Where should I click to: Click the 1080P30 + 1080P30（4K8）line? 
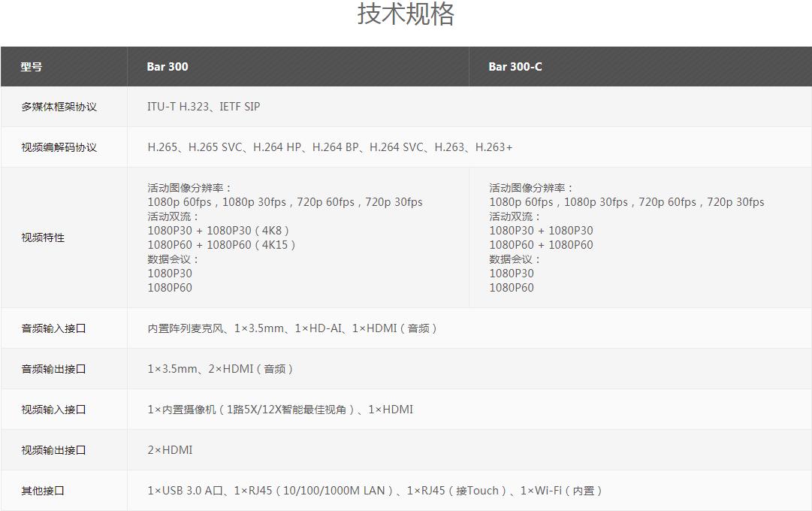pos(218,231)
